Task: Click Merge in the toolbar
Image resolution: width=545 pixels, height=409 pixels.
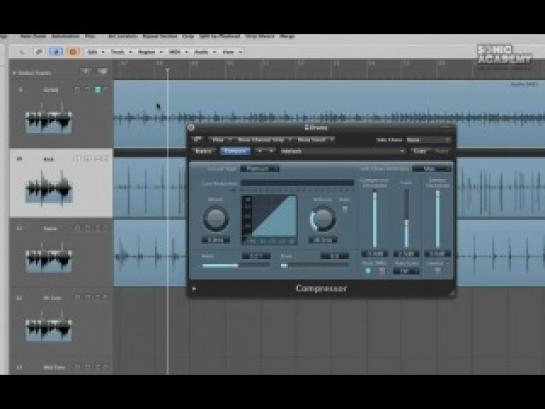Action: [x=287, y=36]
